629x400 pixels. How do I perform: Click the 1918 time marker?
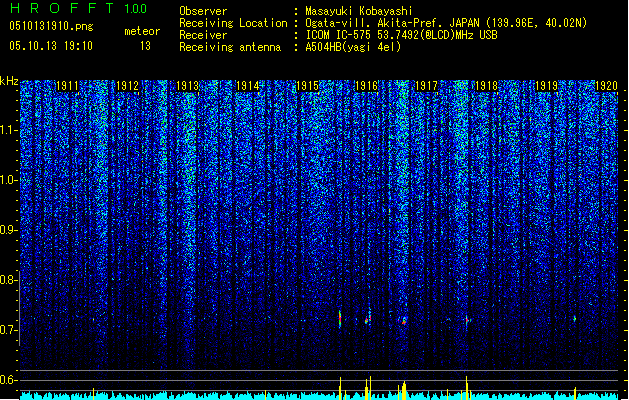pos(486,86)
